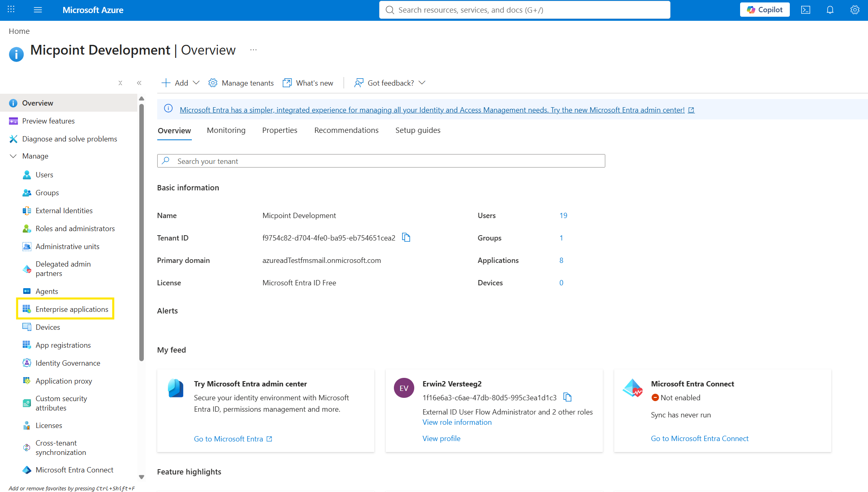The image size is (868, 492).
Task: Switch to the Monitoring tab
Action: click(226, 130)
